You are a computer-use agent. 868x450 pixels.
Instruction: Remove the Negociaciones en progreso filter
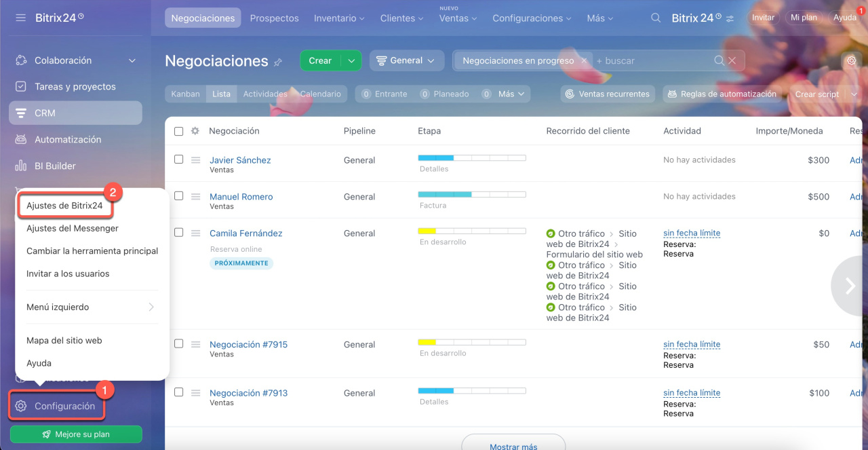[584, 60]
